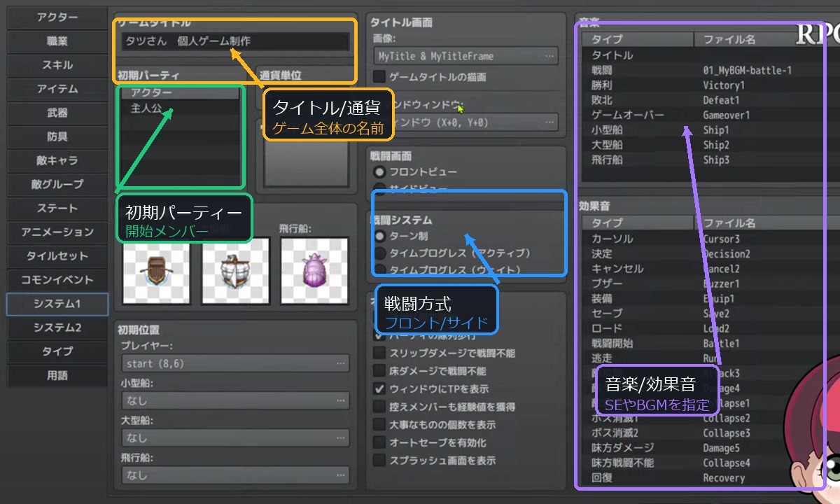Select the 戦闘開始 sound effect row
840x504 pixels.
710,344
